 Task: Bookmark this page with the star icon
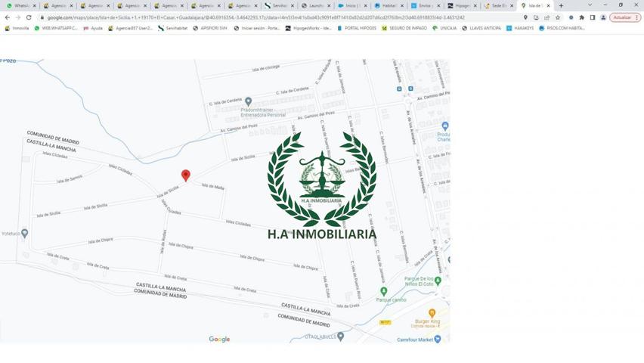(x=557, y=17)
